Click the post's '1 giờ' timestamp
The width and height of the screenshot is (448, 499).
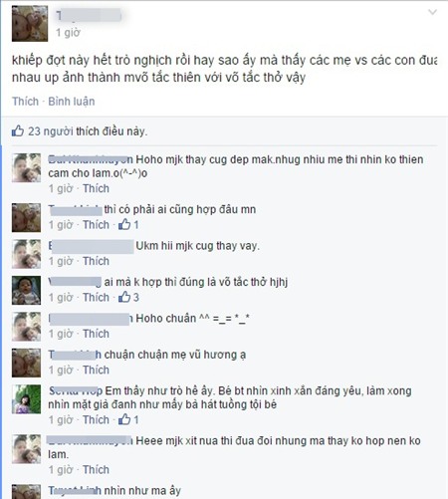(x=68, y=33)
